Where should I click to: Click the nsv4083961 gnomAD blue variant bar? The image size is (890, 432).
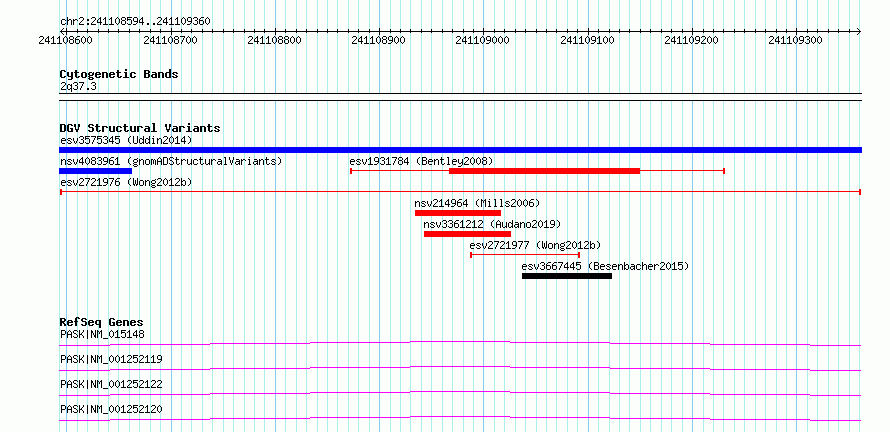pyautogui.click(x=95, y=171)
